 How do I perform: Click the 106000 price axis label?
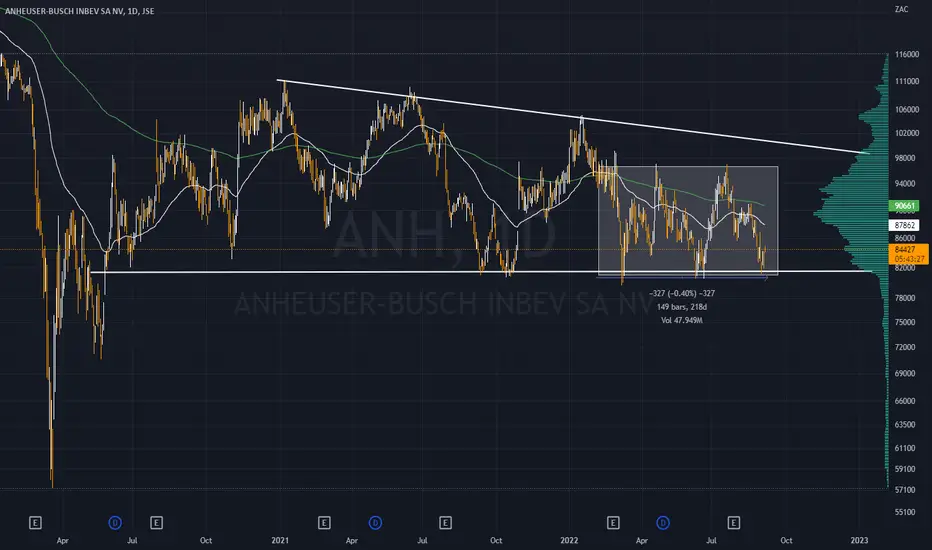906,109
